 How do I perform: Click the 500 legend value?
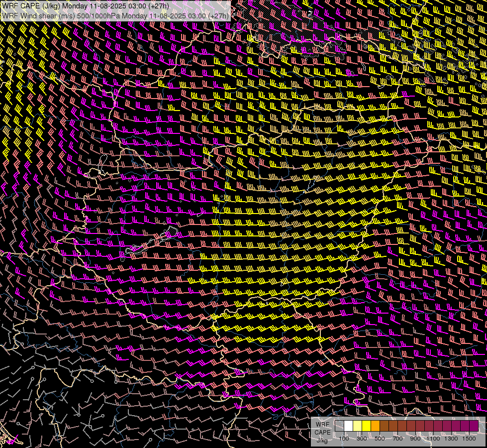[x=380, y=439]
